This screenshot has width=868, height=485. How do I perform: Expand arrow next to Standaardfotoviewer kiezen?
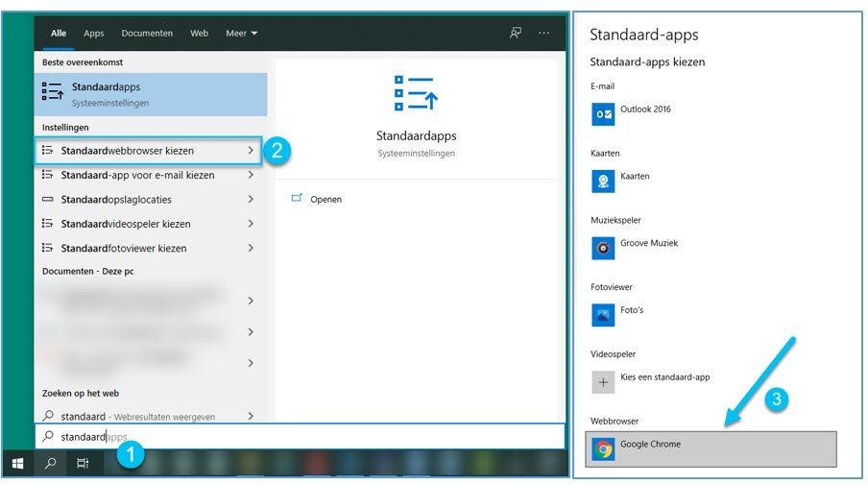coord(251,248)
